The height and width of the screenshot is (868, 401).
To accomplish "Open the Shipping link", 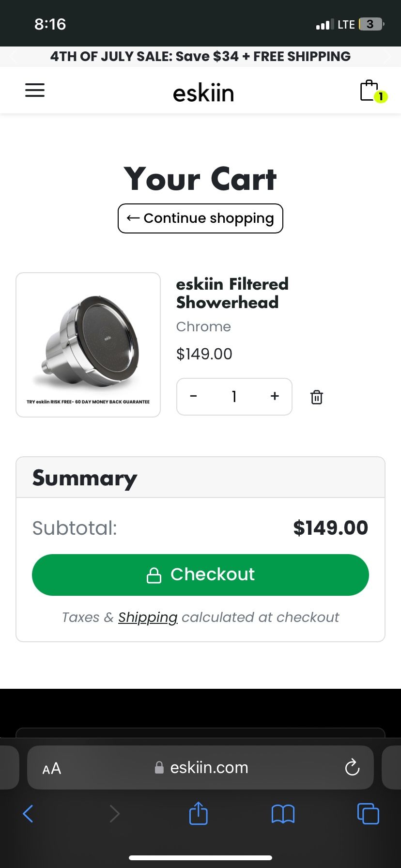I will tap(148, 617).
